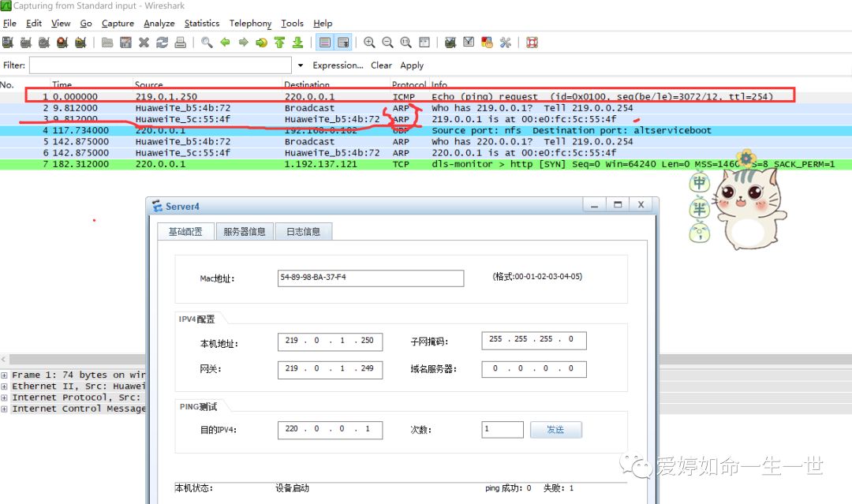
Task: Open the Statistics menu
Action: (x=202, y=24)
